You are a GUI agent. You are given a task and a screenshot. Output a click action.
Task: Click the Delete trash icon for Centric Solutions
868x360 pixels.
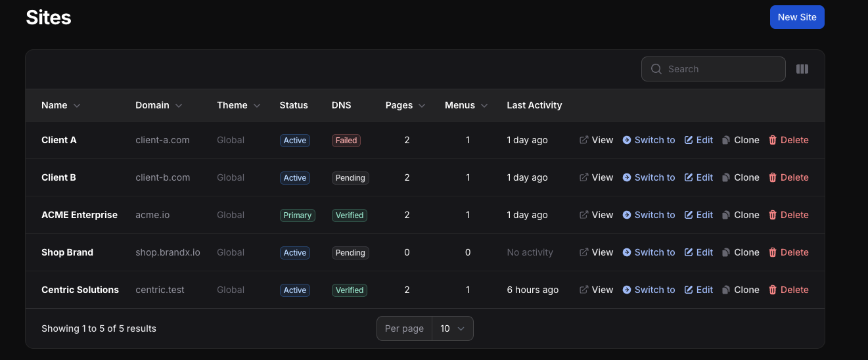click(x=773, y=290)
